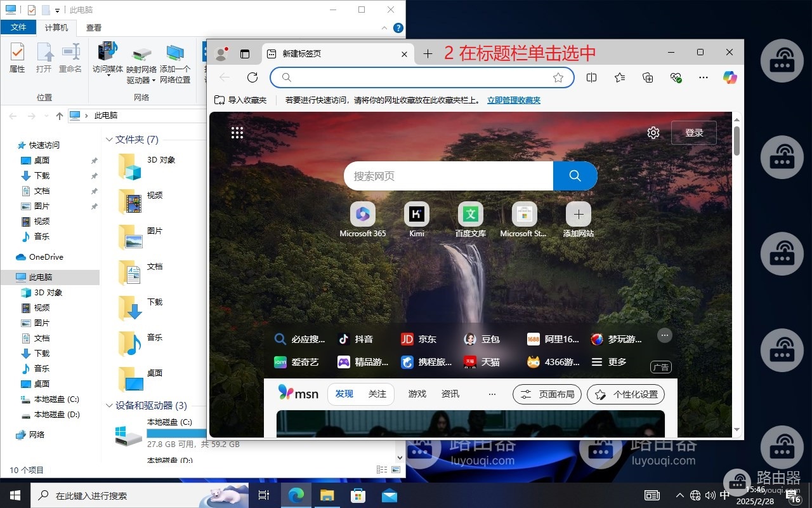Screen dimensions: 812x508
Task: Close the 新建标签页 tab
Action: click(404, 54)
